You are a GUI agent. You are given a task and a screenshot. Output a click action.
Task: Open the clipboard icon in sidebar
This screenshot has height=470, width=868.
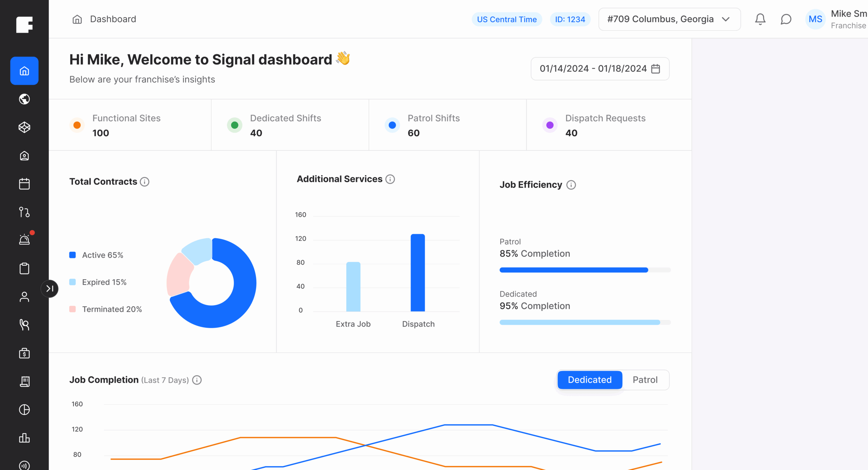(24, 268)
